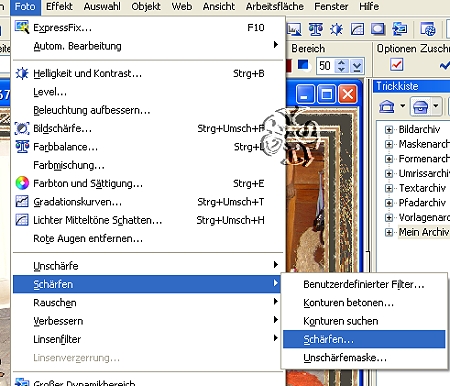Open the Effekt menu

tap(59, 7)
